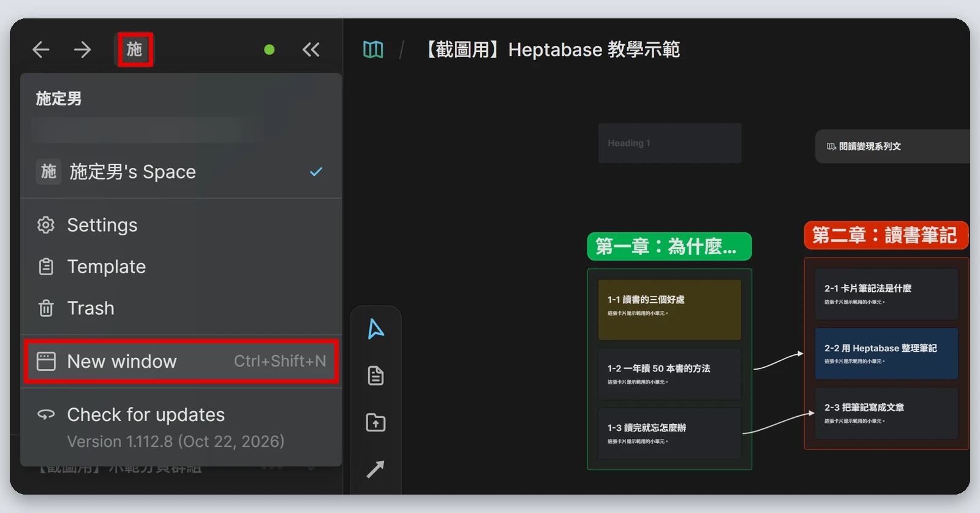Image resolution: width=980 pixels, height=513 pixels.
Task: Click the Template clipboard icon
Action: 46,267
